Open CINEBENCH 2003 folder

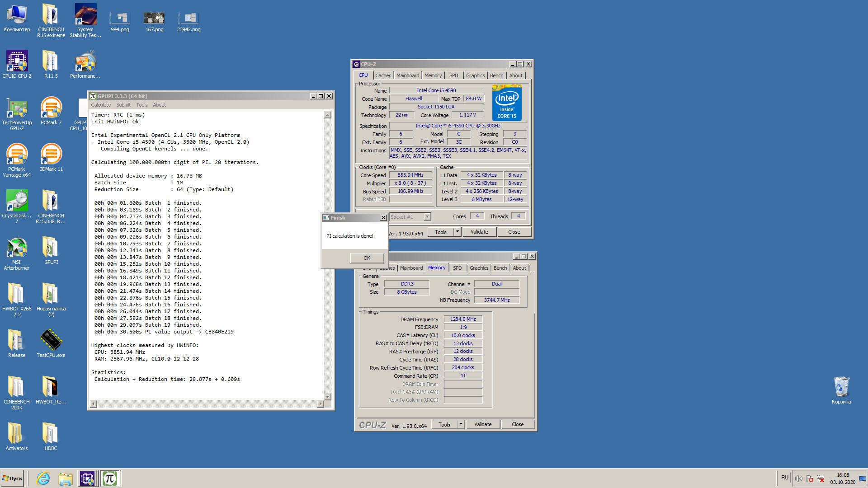point(17,393)
